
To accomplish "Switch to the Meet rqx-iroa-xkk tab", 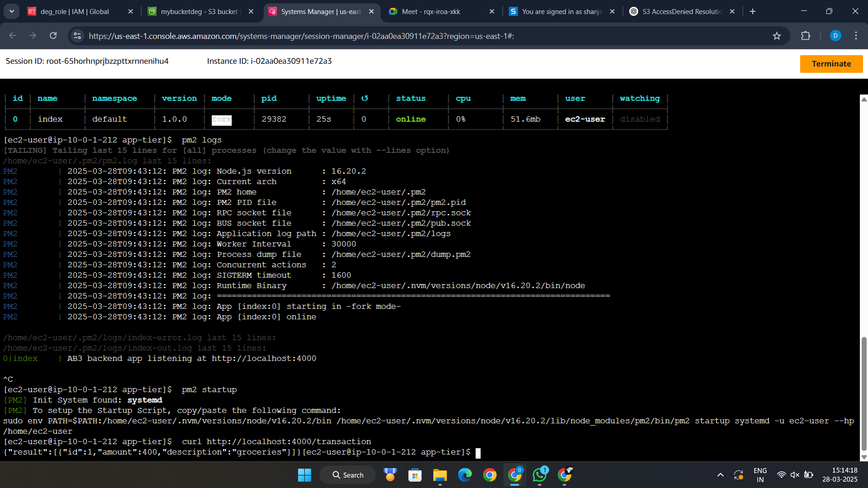I will [x=431, y=12].
